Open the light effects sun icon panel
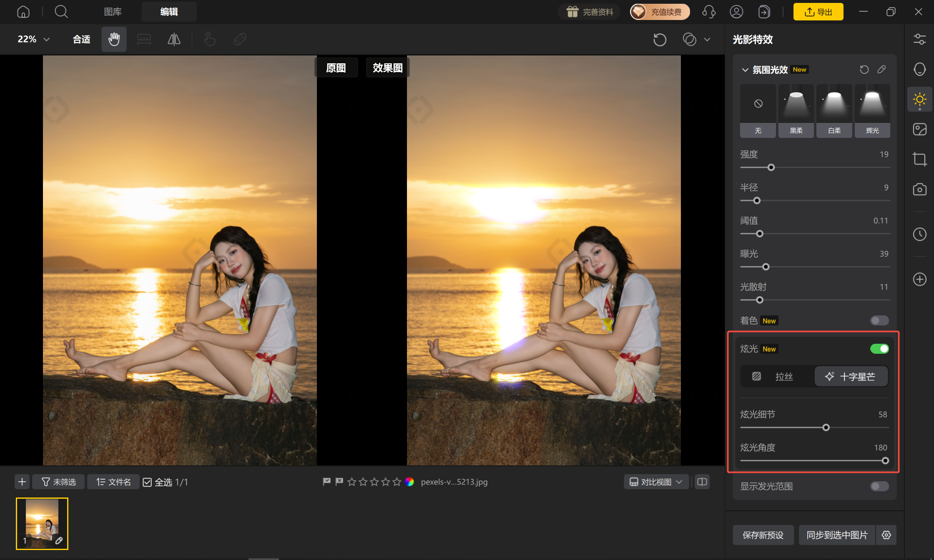The width and height of the screenshot is (934, 560). click(919, 99)
